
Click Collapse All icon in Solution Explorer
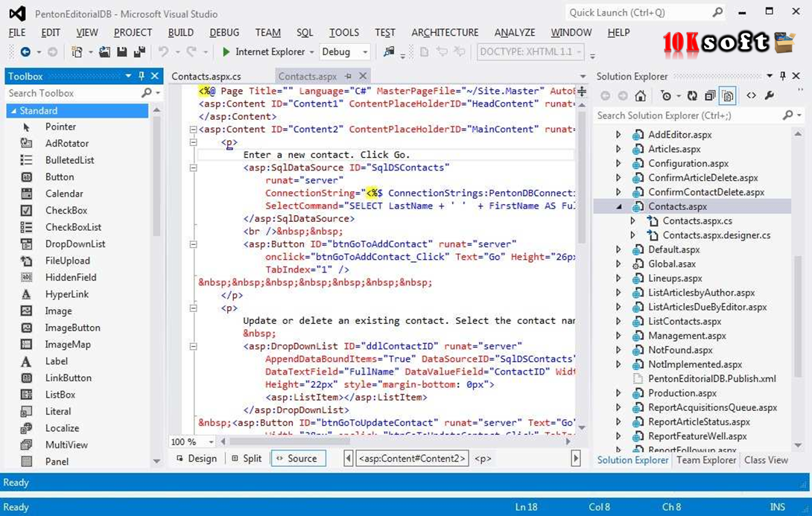pyautogui.click(x=710, y=96)
